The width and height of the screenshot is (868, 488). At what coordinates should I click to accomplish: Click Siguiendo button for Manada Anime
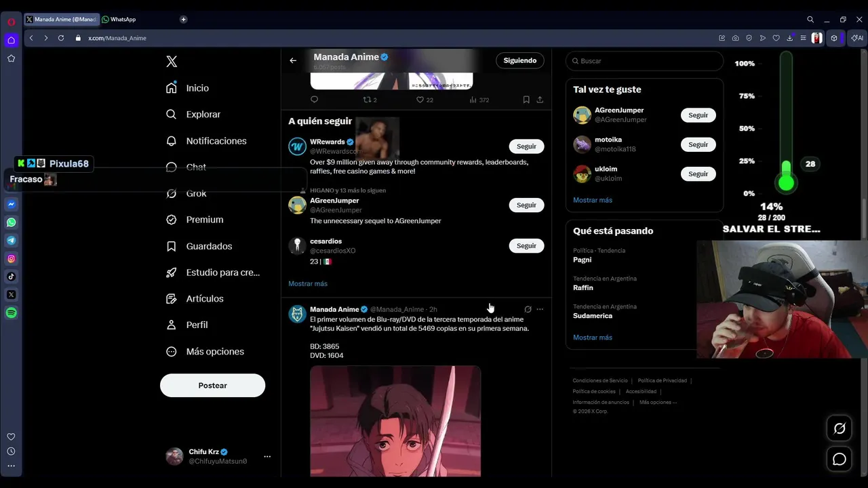(520, 60)
